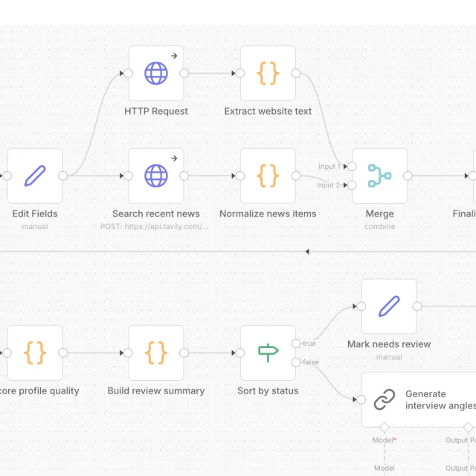This screenshot has width=476, height=476.
Task: Click the Model diamond connector on Generate interview angles
Action: pos(385,428)
